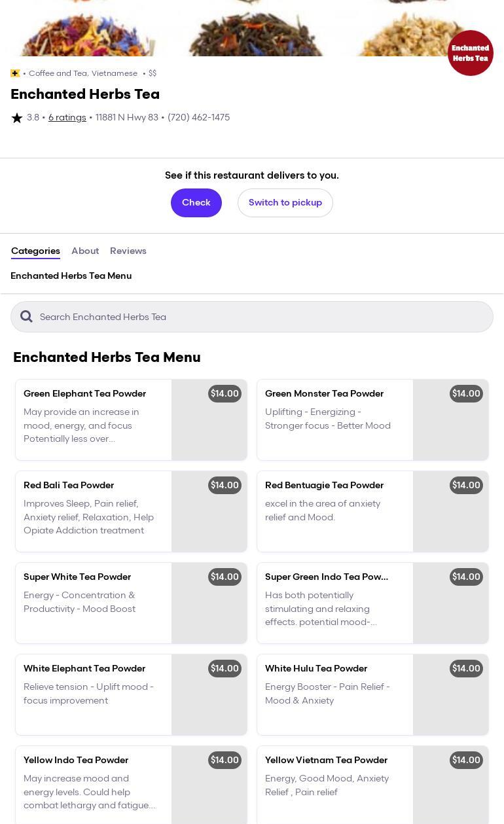504x824 pixels.
Task: Call the phone number (720) 462-1475
Action: coord(198,118)
